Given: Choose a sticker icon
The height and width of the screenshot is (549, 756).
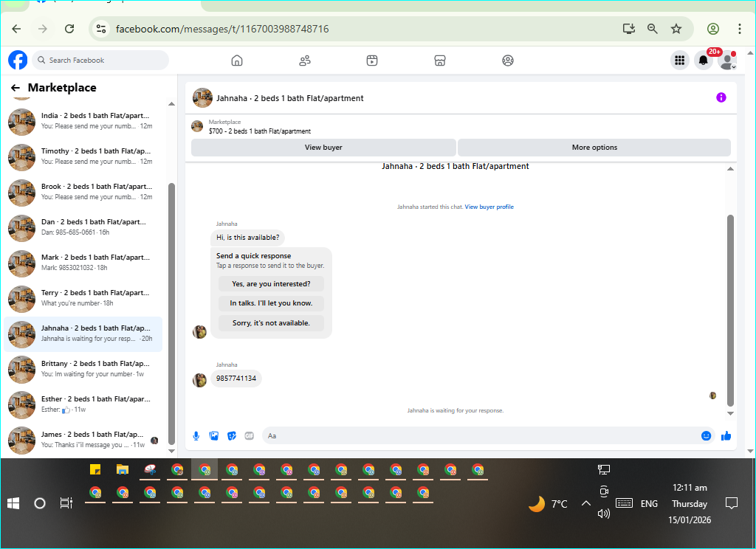Looking at the screenshot, I should tap(232, 435).
